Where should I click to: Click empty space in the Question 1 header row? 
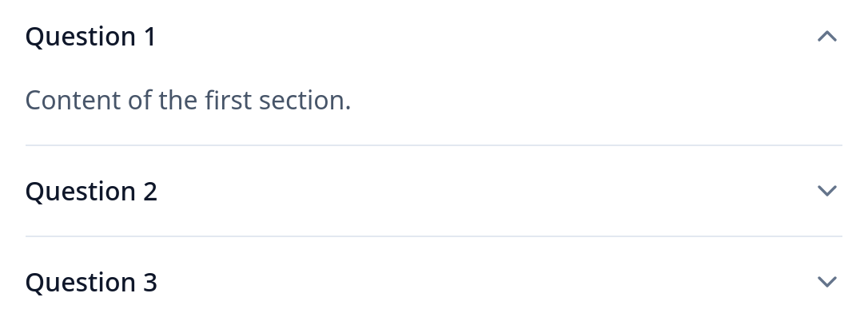(487, 37)
